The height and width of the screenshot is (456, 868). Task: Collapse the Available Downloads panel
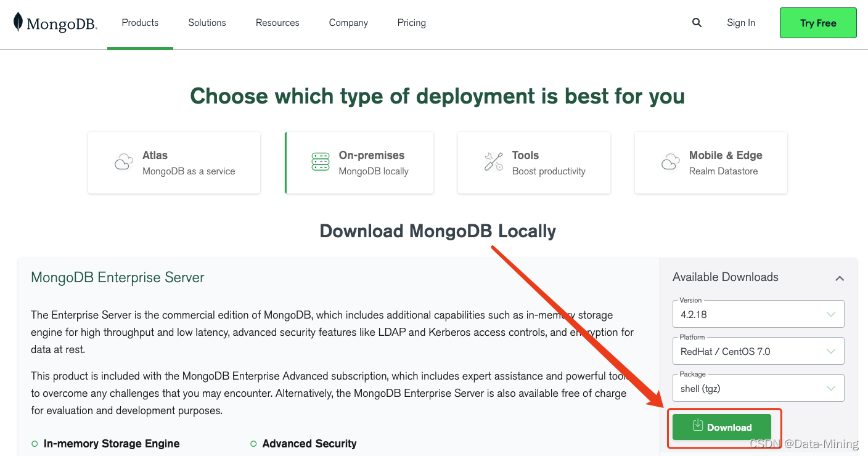click(x=840, y=278)
